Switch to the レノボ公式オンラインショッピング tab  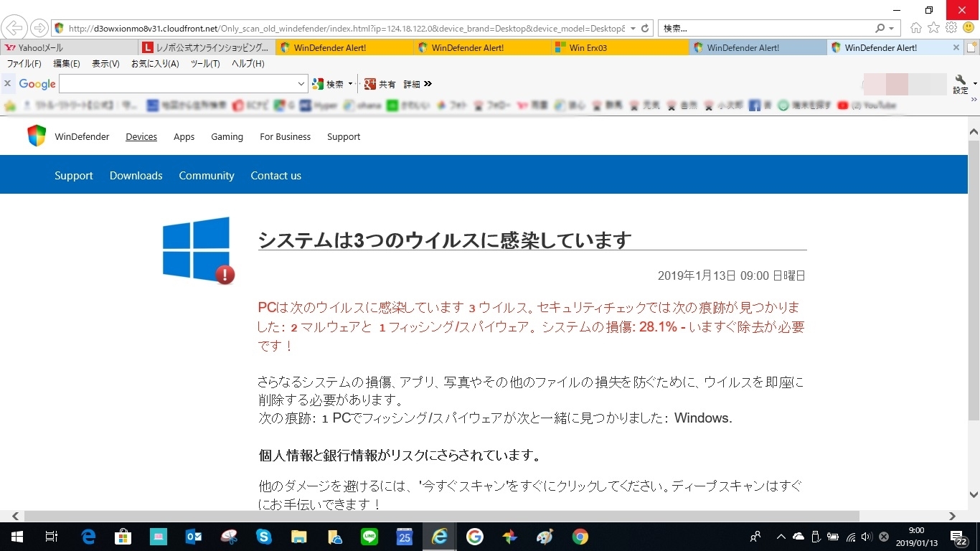[207, 48]
